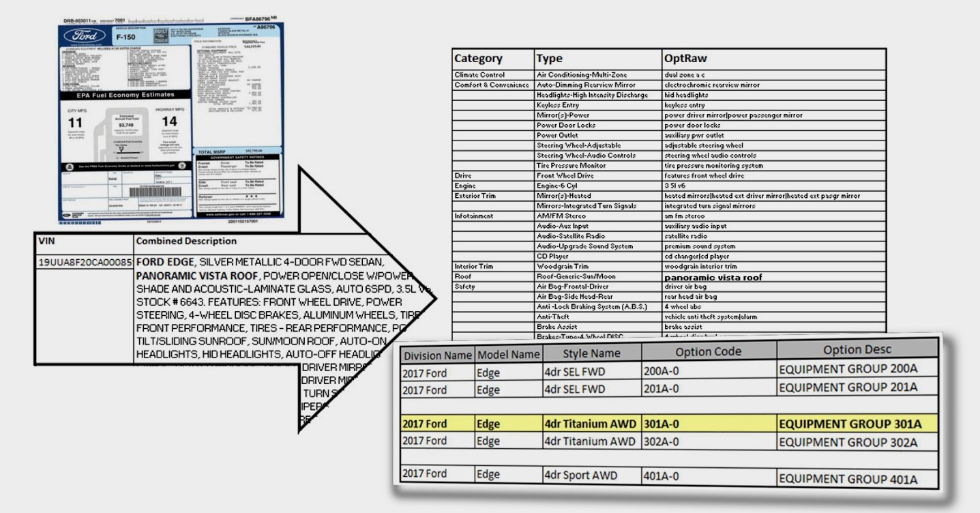
Task: Select option code 302A-0
Action: [x=709, y=441]
